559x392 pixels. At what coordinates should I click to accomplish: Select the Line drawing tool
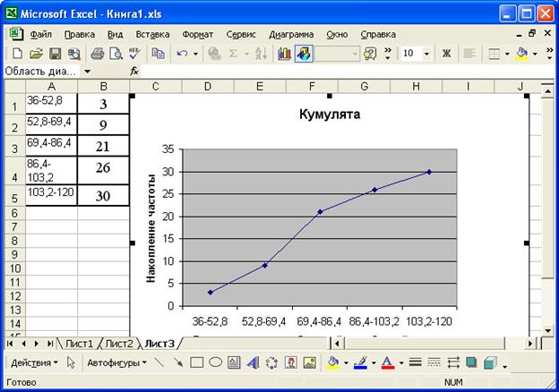tap(159, 362)
